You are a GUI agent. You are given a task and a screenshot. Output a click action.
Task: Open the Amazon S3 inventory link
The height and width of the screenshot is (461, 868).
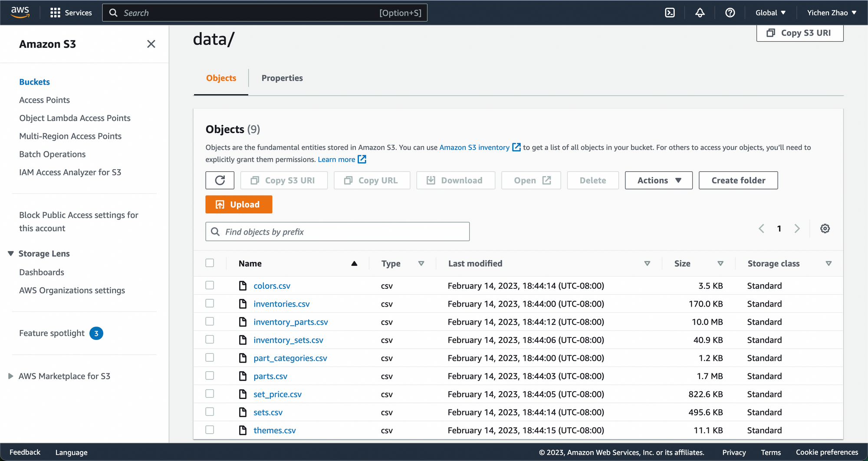pos(474,147)
